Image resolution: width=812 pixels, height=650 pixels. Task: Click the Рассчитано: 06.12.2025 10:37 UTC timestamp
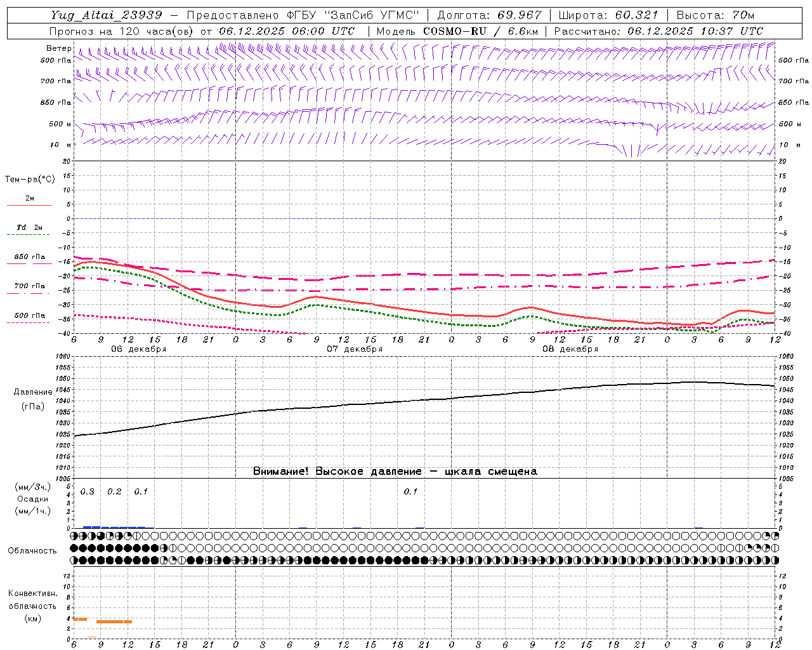coord(658,30)
